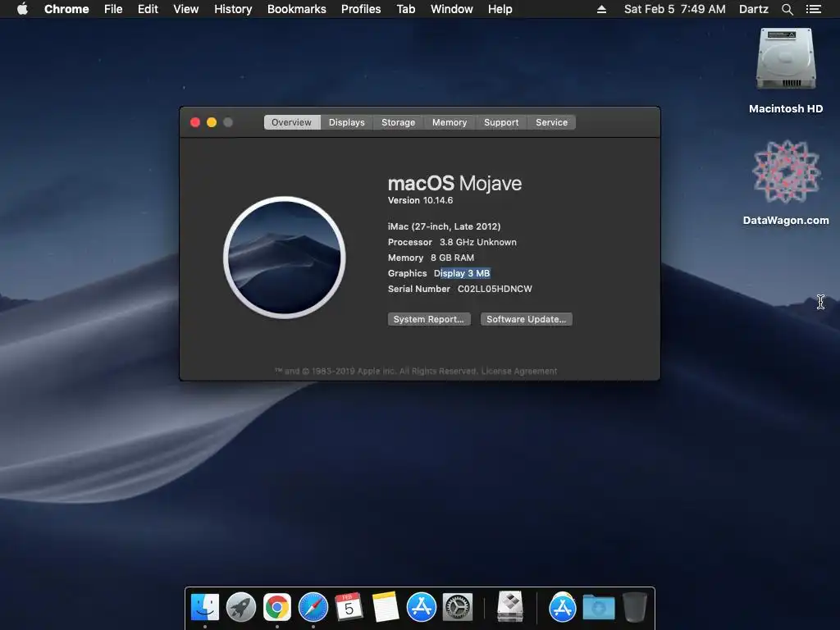Click iMac (27-inch, Late 2012) model text
840x630 pixels.
(444, 226)
